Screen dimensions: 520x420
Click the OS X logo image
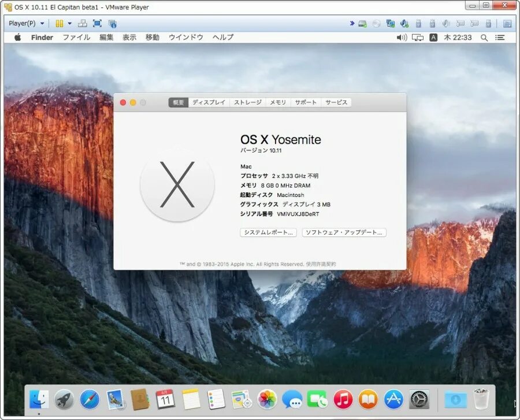177,185
